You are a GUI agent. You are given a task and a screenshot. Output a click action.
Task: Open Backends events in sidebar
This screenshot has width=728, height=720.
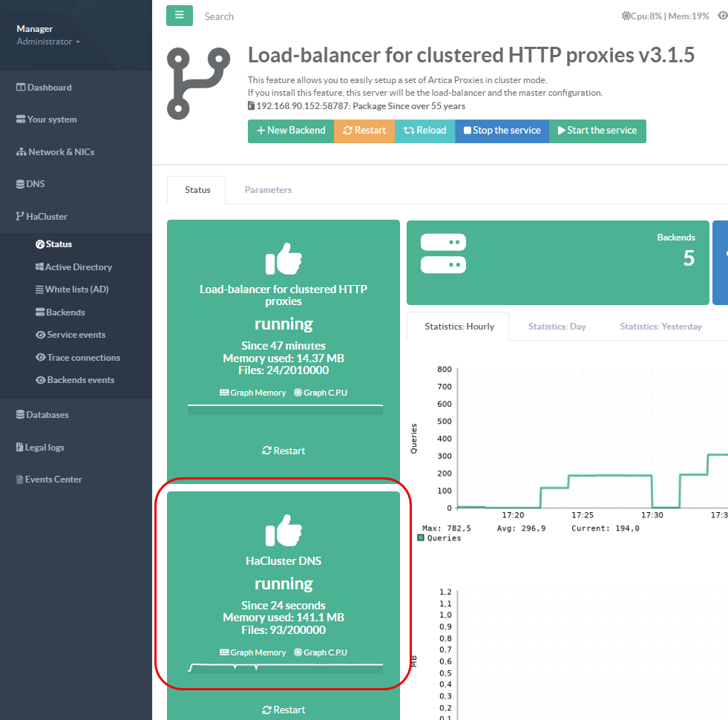[80, 380]
